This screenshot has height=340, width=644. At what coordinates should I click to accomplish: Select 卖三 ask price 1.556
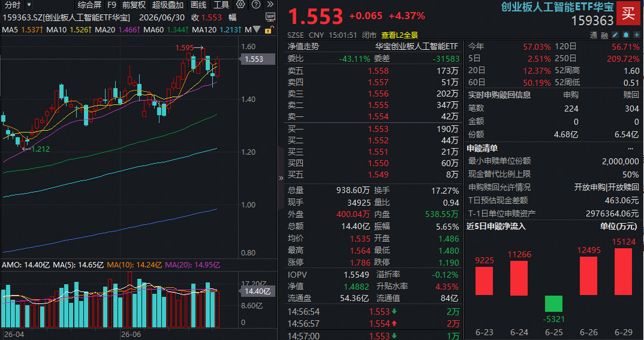coord(378,94)
